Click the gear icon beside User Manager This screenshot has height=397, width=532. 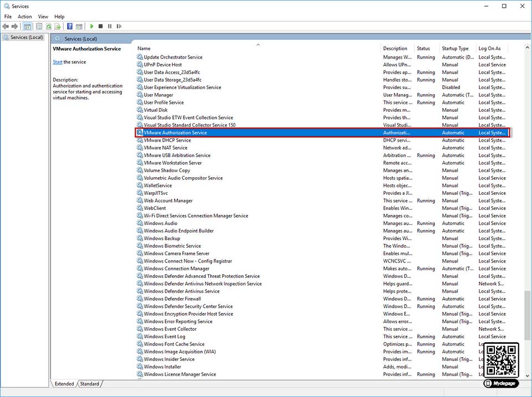(140, 95)
